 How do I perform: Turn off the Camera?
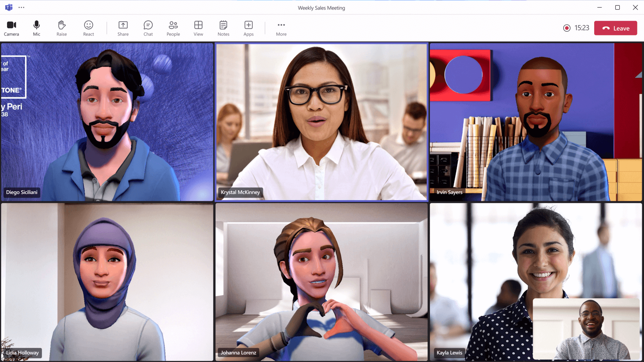(x=11, y=28)
